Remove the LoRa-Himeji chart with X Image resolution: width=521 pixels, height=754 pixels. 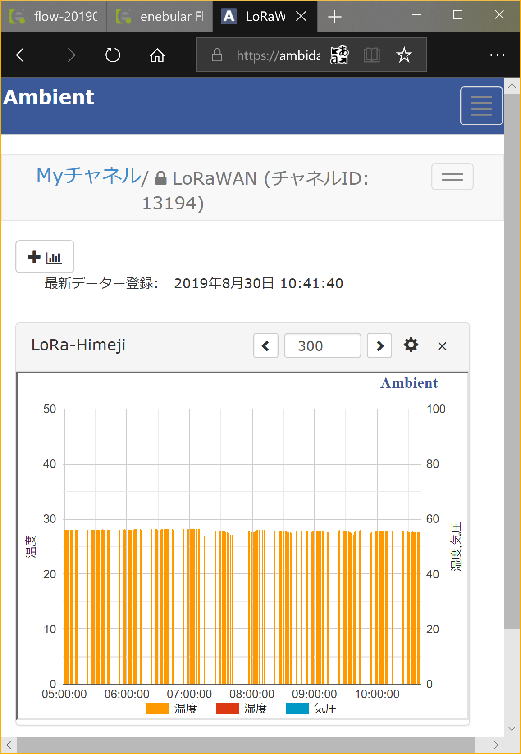[442, 346]
